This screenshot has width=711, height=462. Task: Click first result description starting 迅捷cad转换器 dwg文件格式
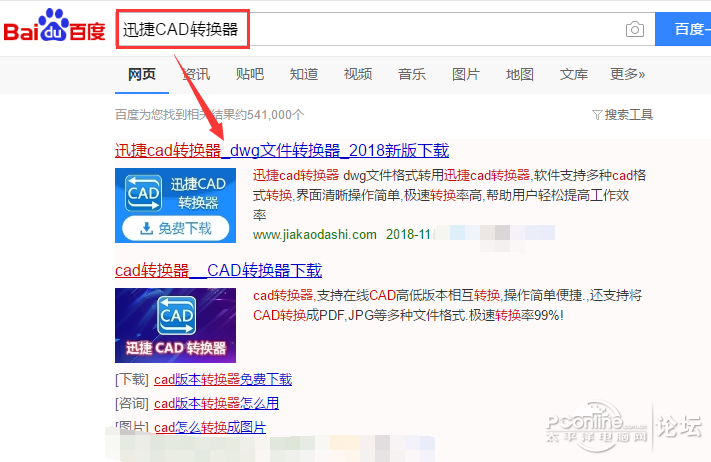coord(449,195)
